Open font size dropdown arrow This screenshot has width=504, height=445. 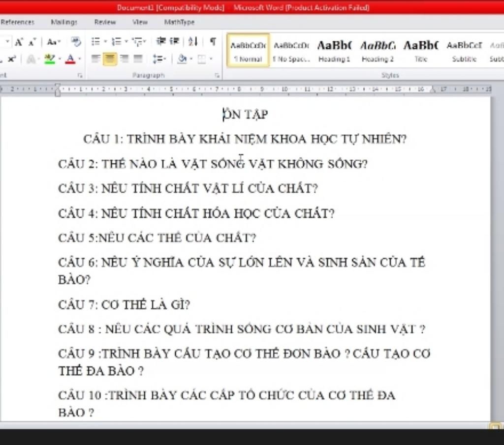(x=7, y=41)
